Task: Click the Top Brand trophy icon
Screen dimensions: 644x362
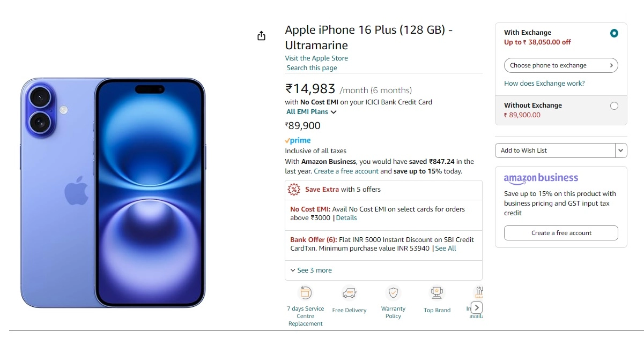Action: coord(436,293)
